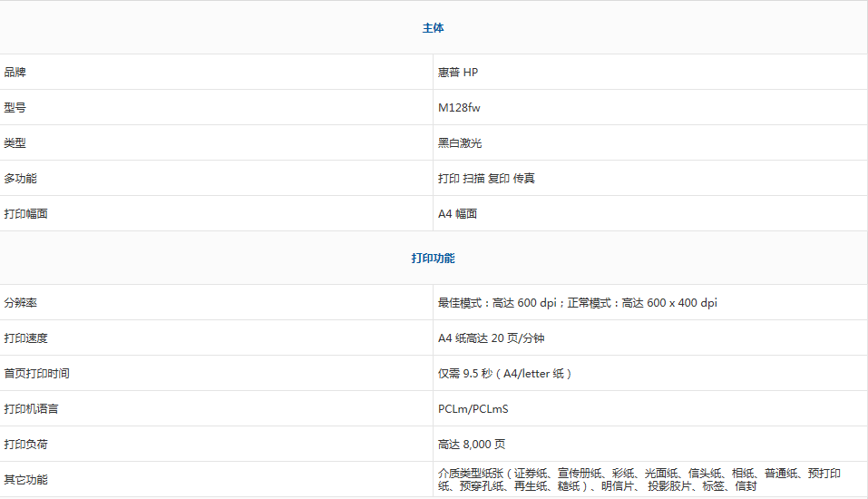Click the PCLm/PCLmS language value
The height and width of the screenshot is (499, 868).
coord(473,408)
